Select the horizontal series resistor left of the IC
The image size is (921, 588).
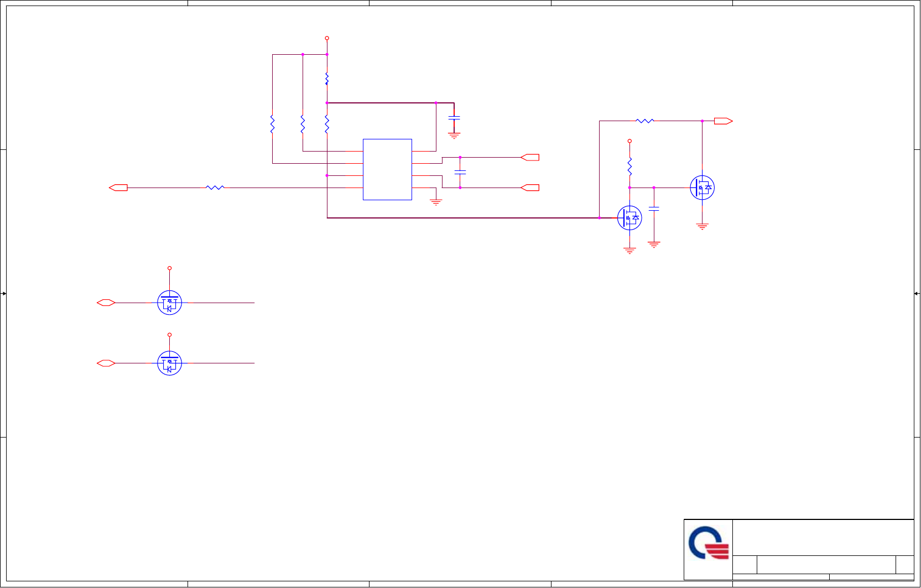(x=215, y=188)
